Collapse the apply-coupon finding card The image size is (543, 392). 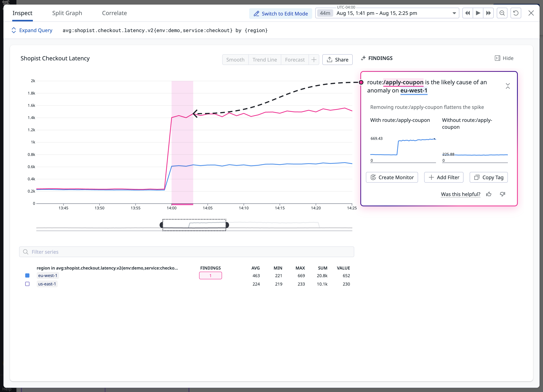click(x=508, y=86)
